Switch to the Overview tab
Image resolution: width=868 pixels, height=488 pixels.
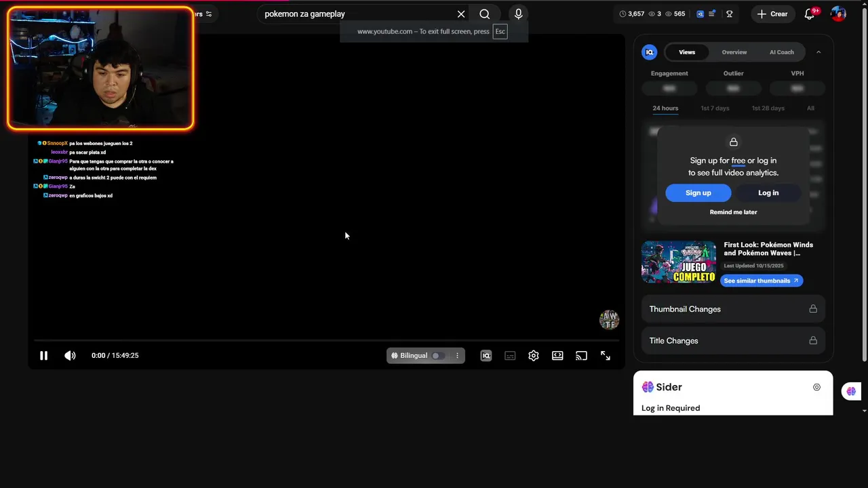(734, 52)
